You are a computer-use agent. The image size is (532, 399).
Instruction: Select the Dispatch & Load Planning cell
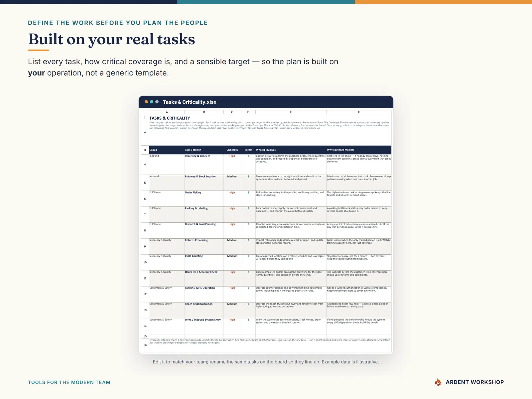[x=204, y=230]
